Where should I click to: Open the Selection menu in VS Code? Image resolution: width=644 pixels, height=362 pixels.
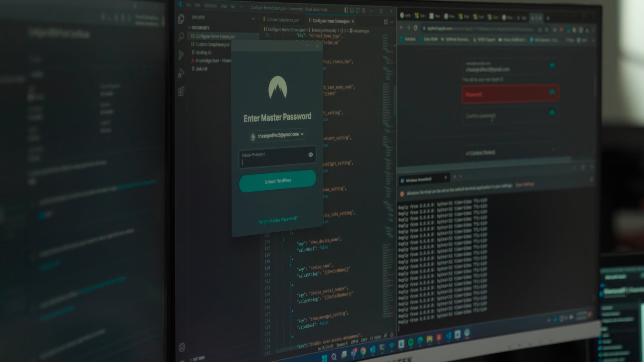point(210,5)
